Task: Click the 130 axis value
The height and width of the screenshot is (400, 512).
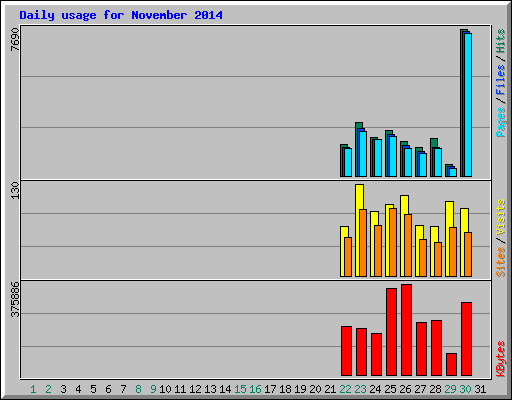Action: coord(15,190)
